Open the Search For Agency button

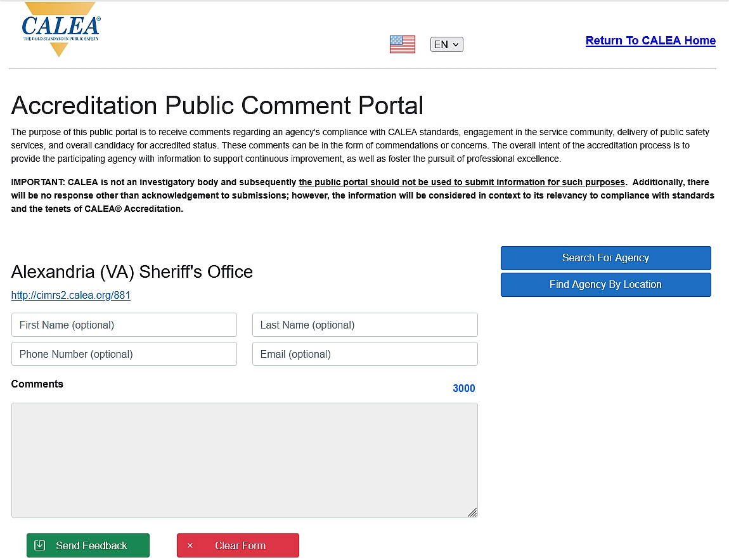tap(606, 258)
